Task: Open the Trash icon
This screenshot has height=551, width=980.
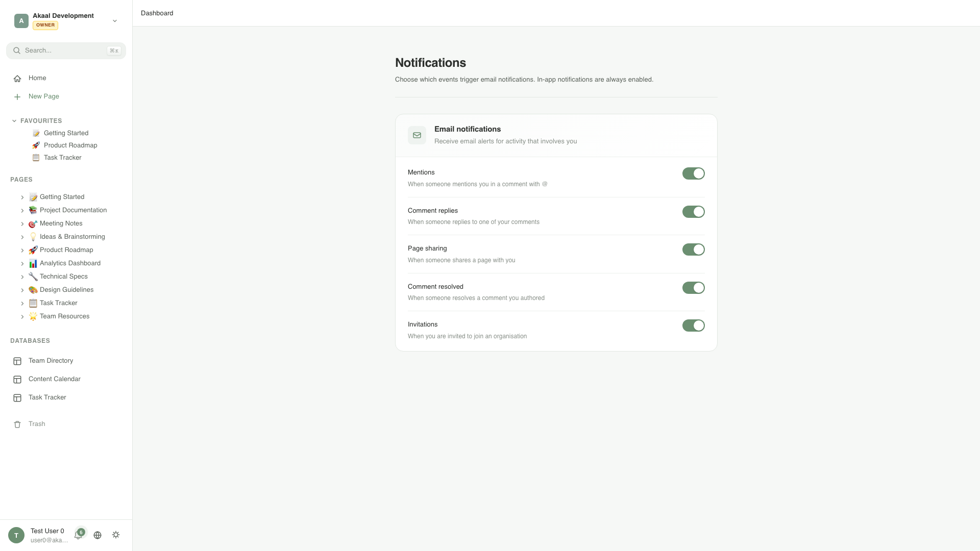Action: 18,424
